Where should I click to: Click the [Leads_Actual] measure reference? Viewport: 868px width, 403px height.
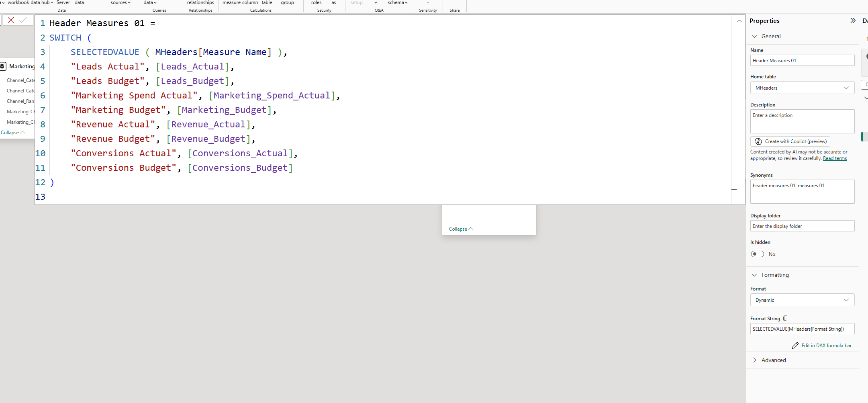pos(192,67)
